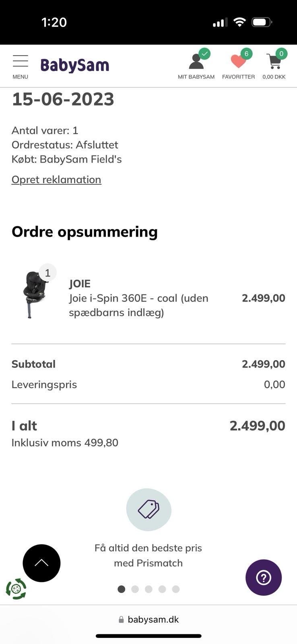Select the second carousel dot
Image resolution: width=297 pixels, height=644 pixels.
coord(135,589)
